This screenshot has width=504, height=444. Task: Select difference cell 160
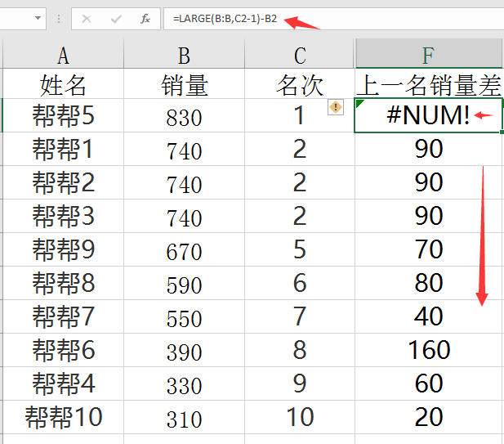(x=429, y=350)
